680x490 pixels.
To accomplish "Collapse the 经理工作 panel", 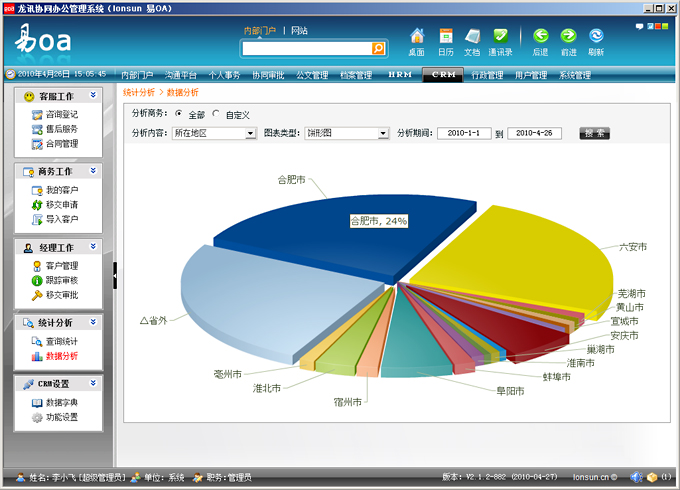I will click(93, 246).
